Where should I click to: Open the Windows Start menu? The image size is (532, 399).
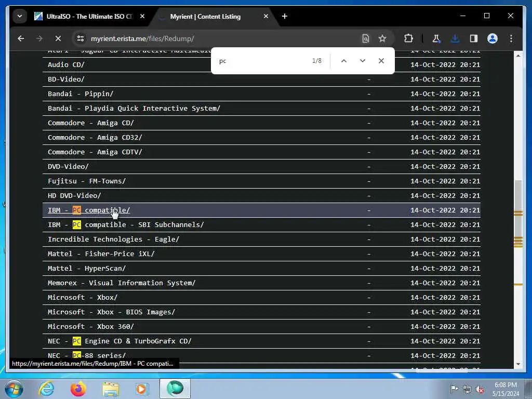pyautogui.click(x=14, y=389)
